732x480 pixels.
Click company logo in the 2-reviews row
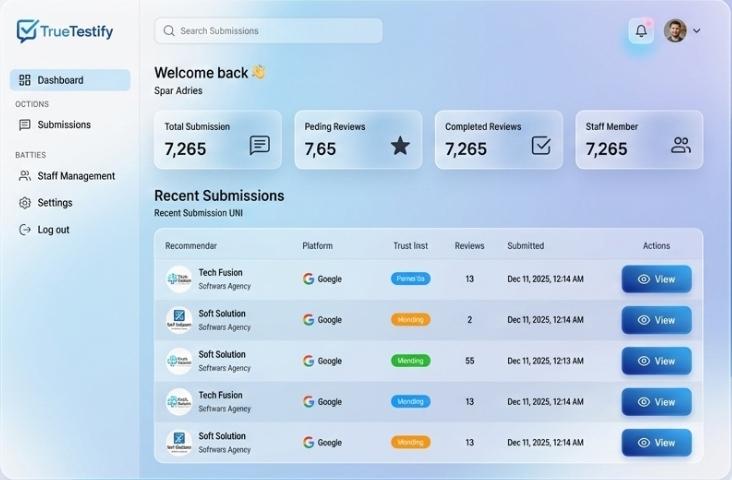coord(179,320)
